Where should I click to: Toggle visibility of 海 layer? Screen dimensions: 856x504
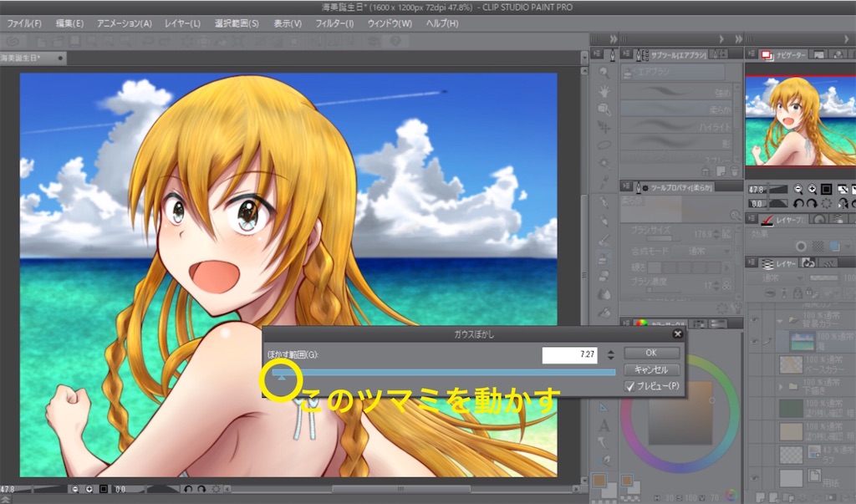755,341
